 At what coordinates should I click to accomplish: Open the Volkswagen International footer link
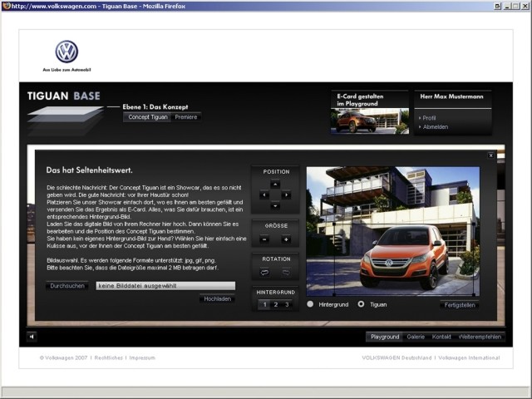[469, 357]
